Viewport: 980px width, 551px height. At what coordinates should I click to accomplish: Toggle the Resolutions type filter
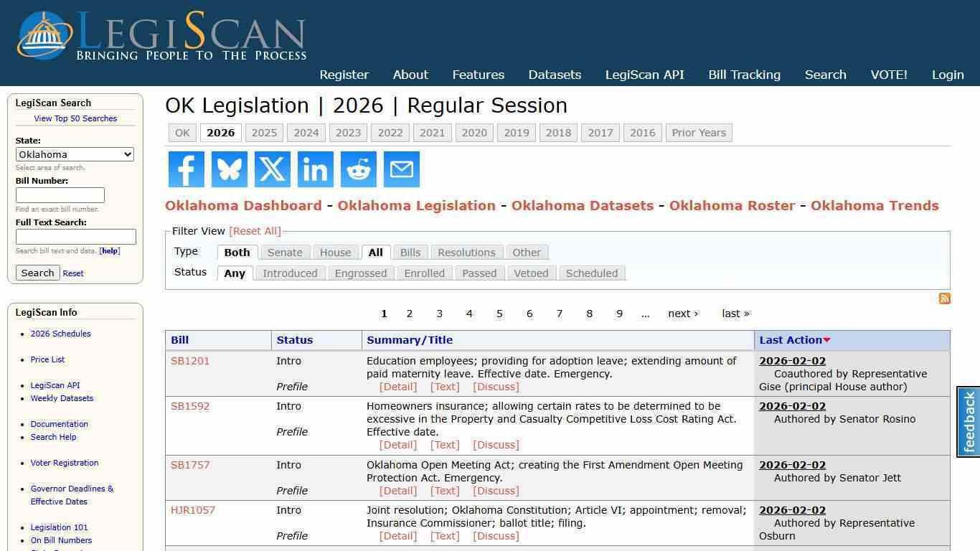(466, 253)
